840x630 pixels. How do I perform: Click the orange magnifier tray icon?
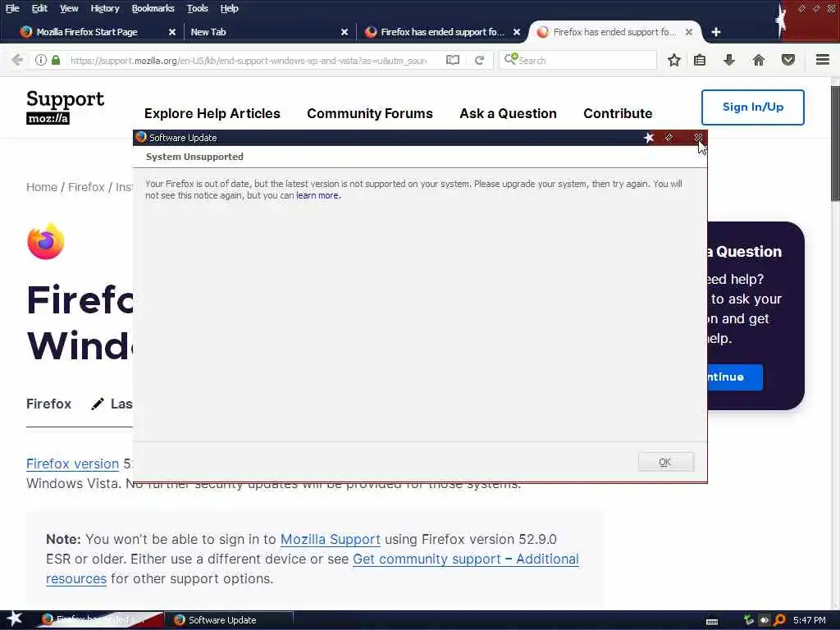click(x=779, y=620)
